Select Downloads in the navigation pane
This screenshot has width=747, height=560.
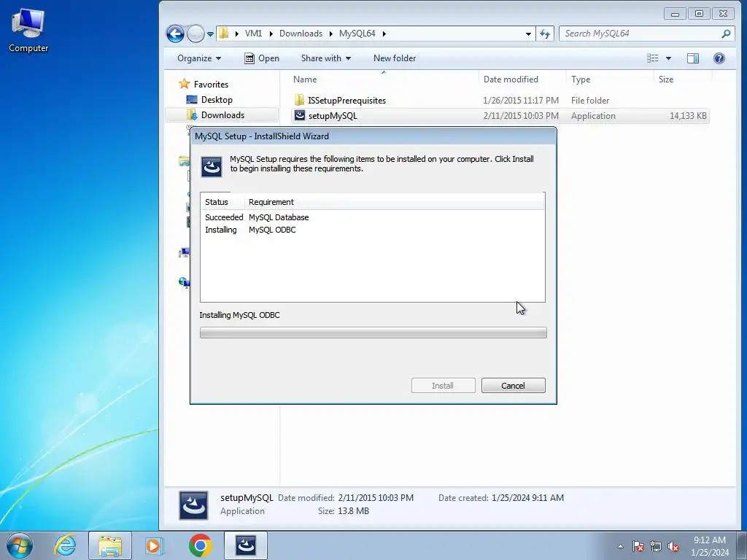click(x=215, y=114)
